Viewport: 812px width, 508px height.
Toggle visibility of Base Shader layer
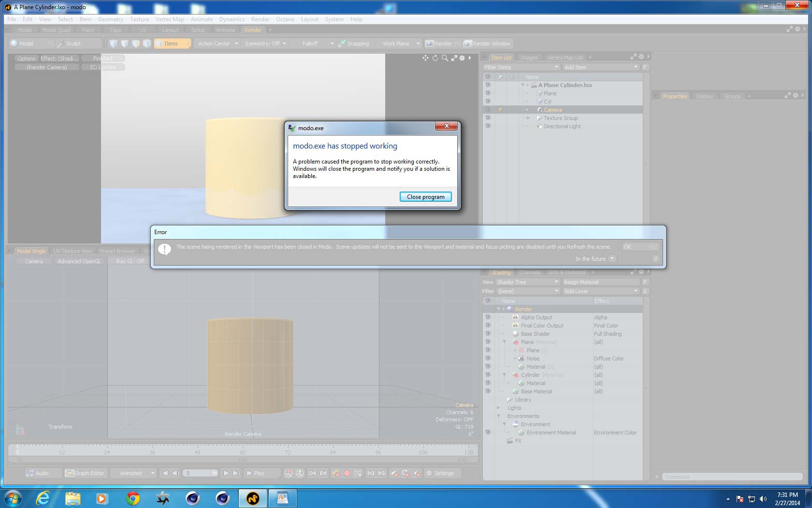488,333
